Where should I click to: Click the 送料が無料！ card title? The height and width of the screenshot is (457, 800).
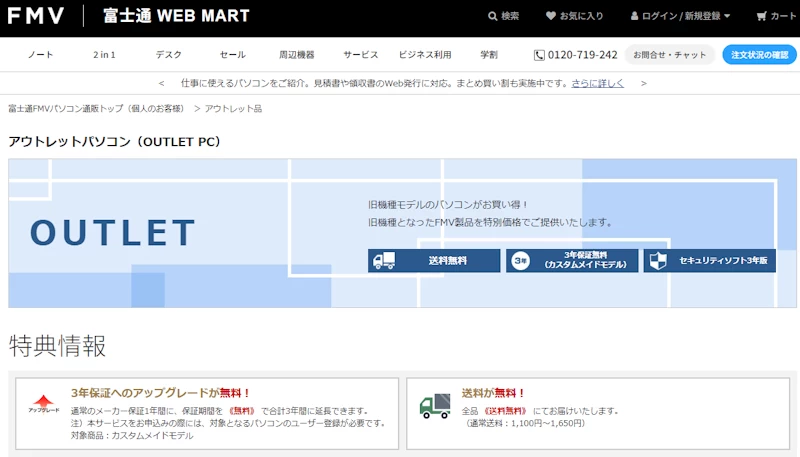click(x=493, y=393)
